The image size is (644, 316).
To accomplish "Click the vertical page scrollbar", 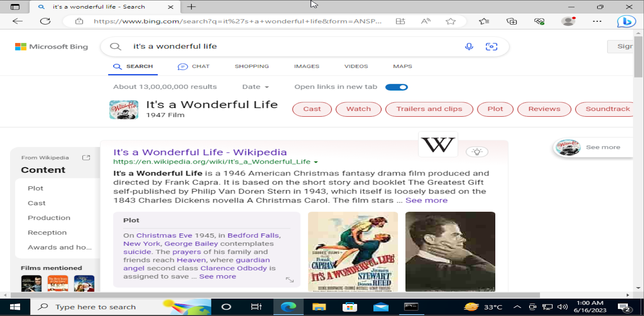I will tap(638, 57).
